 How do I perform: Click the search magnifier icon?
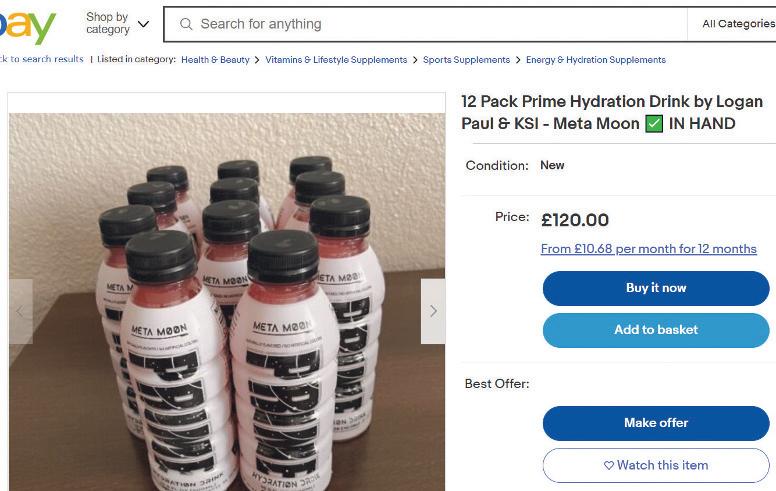tap(185, 24)
